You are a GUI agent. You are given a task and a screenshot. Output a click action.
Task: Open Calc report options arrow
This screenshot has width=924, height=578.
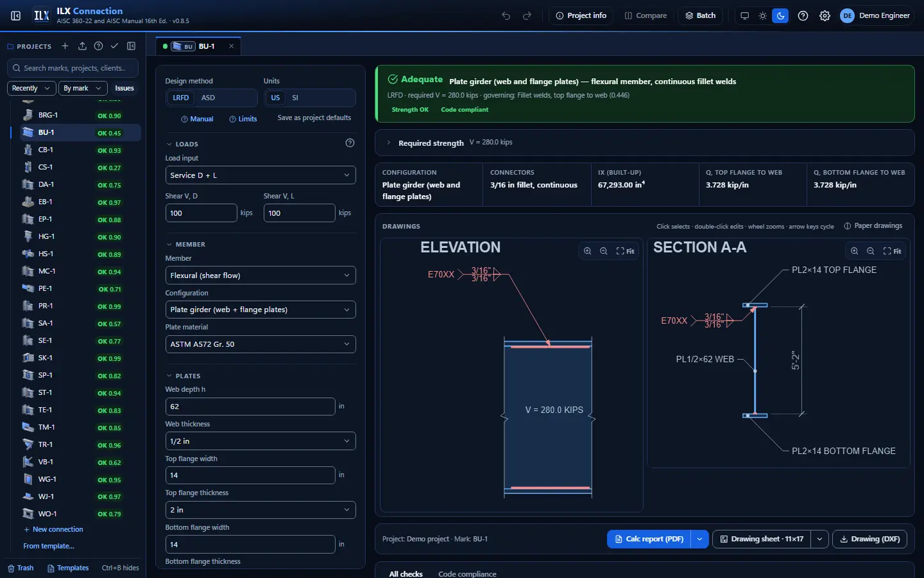point(699,539)
